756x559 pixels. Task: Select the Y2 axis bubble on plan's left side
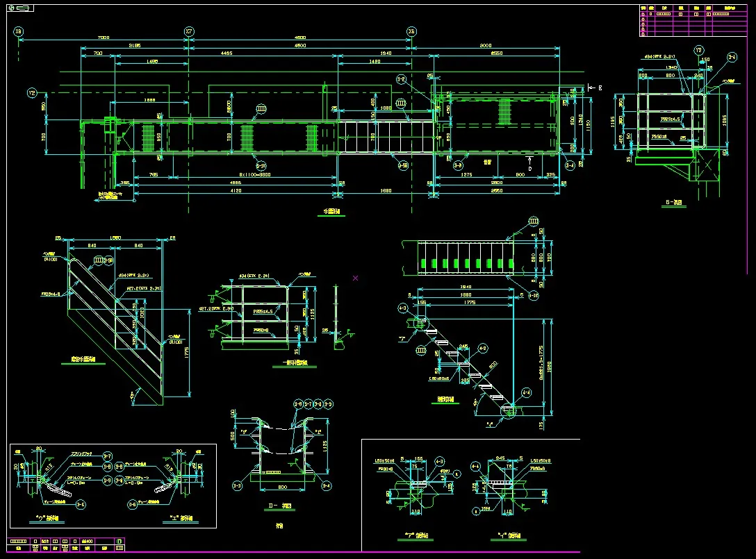pos(32,92)
